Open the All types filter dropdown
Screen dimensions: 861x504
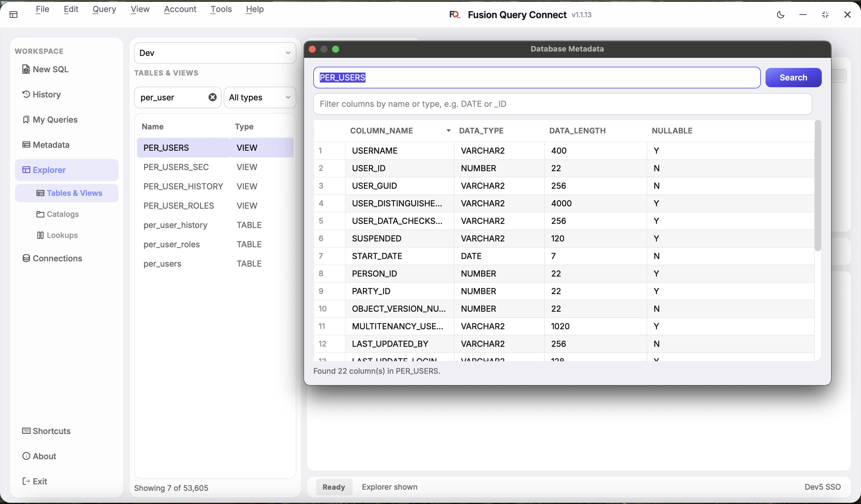[x=260, y=98]
